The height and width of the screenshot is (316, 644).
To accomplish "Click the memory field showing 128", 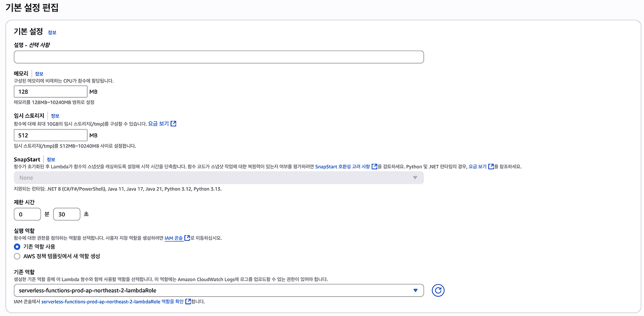I will tap(51, 92).
